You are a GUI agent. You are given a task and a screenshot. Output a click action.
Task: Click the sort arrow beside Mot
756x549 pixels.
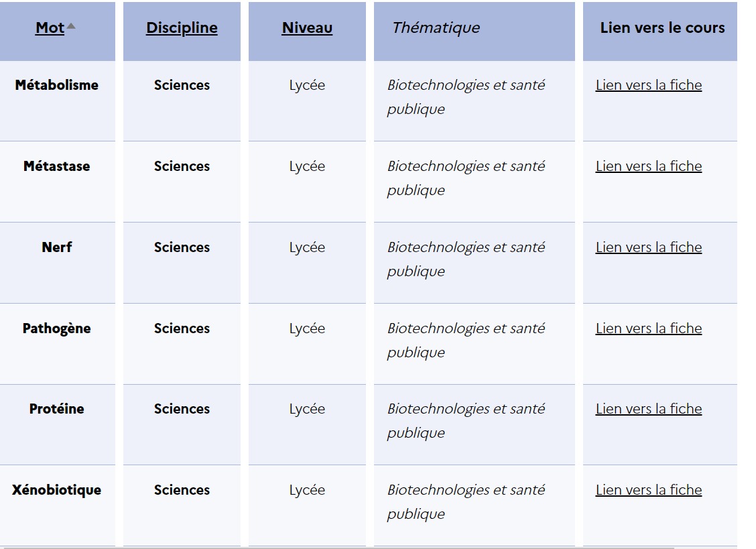[71, 26]
